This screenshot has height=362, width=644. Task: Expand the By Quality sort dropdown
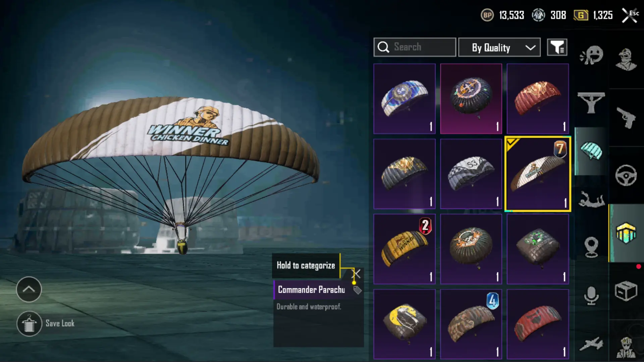click(499, 47)
